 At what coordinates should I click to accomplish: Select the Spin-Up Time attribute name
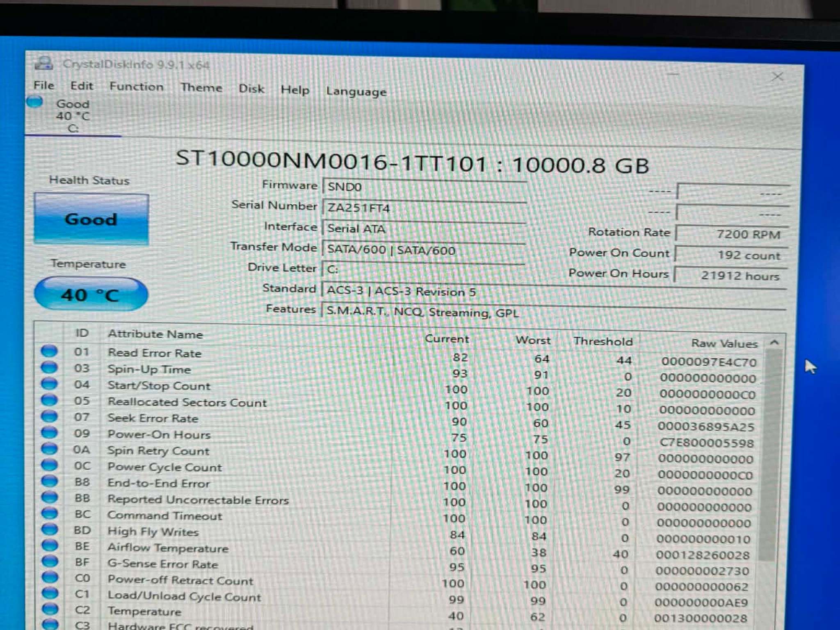coord(149,370)
